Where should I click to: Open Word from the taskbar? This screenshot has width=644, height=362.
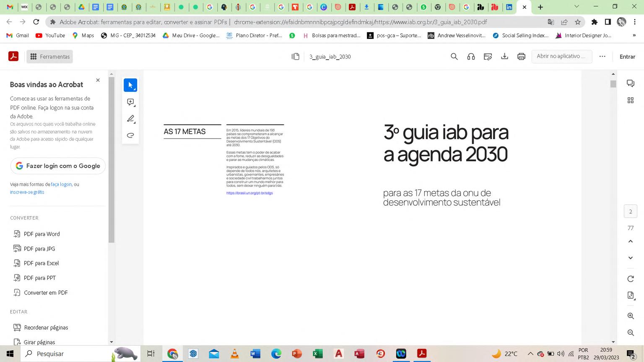click(255, 354)
